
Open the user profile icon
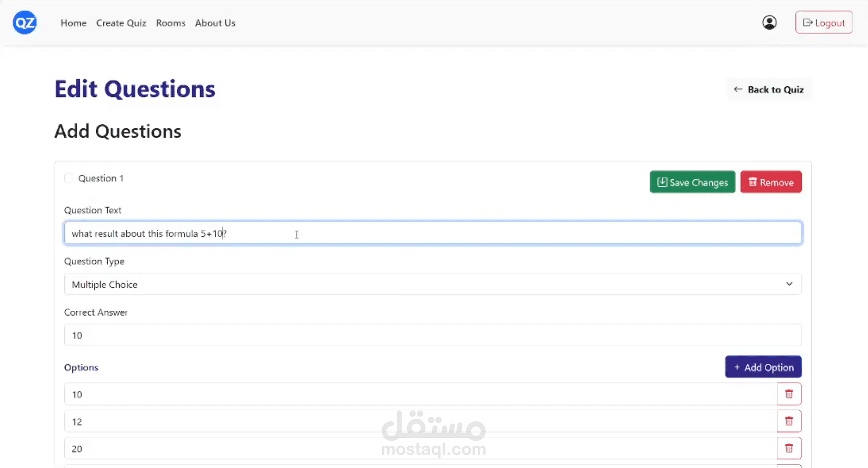[769, 22]
